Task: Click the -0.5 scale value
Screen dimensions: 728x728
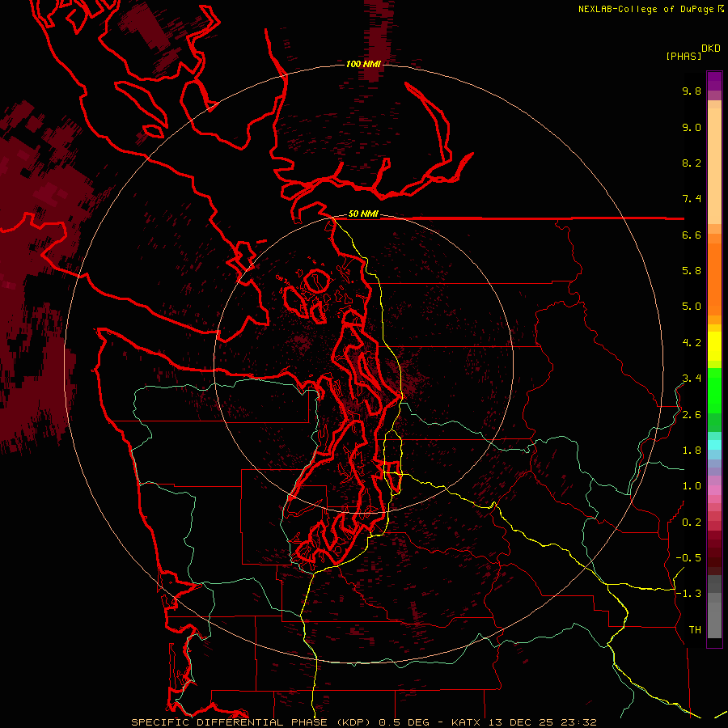Action: click(x=688, y=558)
